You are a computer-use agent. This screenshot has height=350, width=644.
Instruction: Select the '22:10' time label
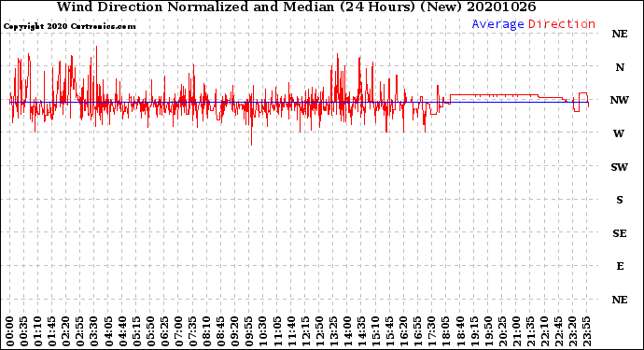(x=544, y=331)
